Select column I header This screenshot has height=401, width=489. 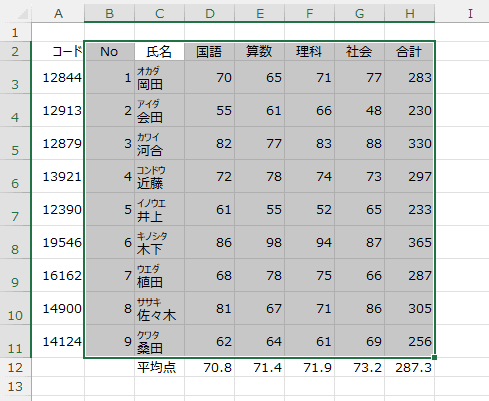[x=470, y=13]
